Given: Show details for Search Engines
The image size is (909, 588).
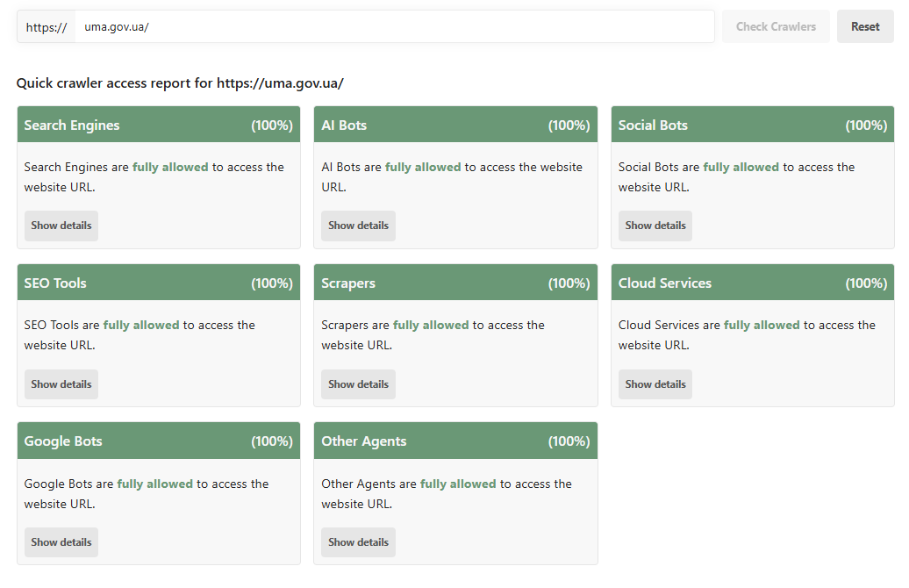Looking at the screenshot, I should click(61, 226).
